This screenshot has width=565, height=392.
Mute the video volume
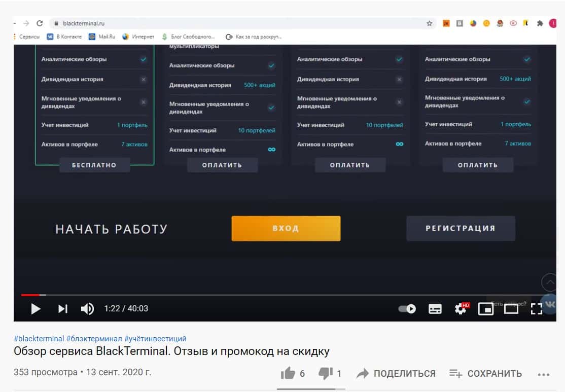tap(88, 309)
